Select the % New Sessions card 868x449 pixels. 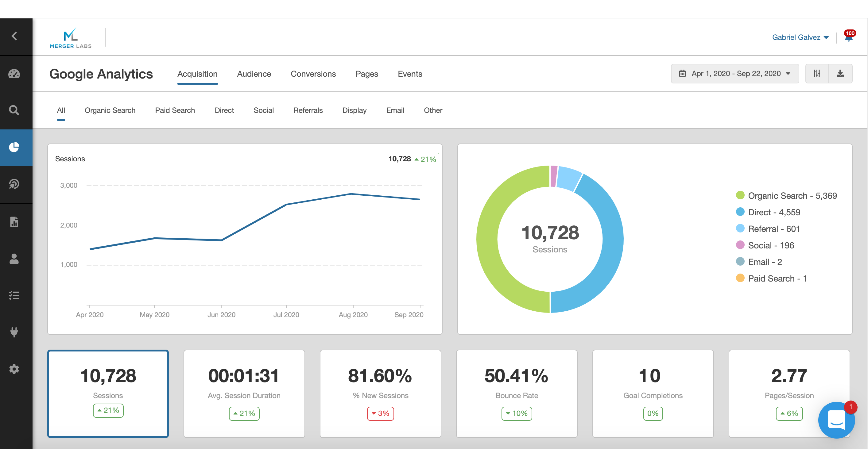pyautogui.click(x=380, y=393)
